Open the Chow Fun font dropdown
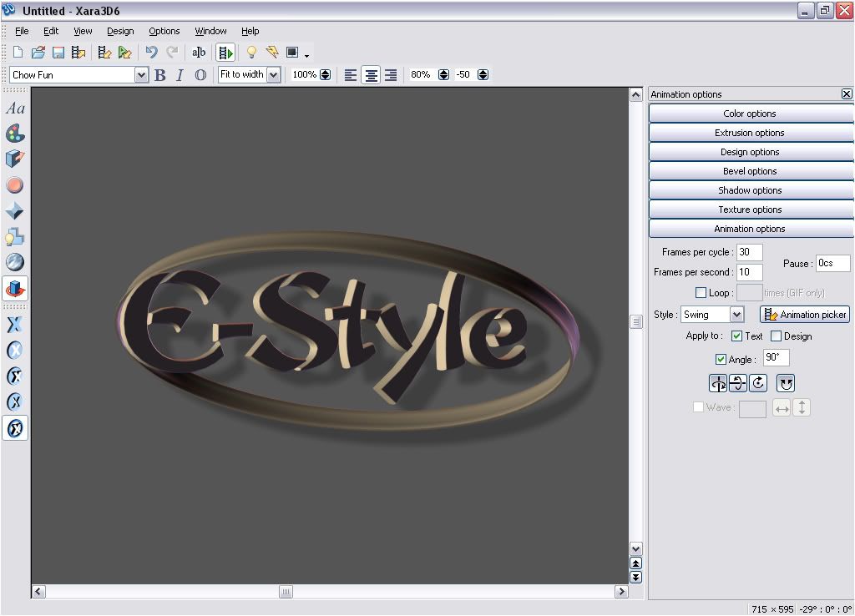The height and width of the screenshot is (616, 855). click(141, 74)
